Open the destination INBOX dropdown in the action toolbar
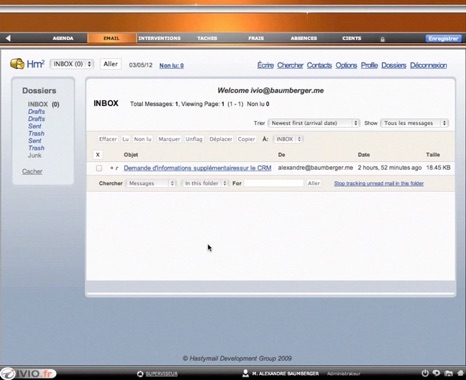This screenshot has height=380, width=466. [288, 139]
